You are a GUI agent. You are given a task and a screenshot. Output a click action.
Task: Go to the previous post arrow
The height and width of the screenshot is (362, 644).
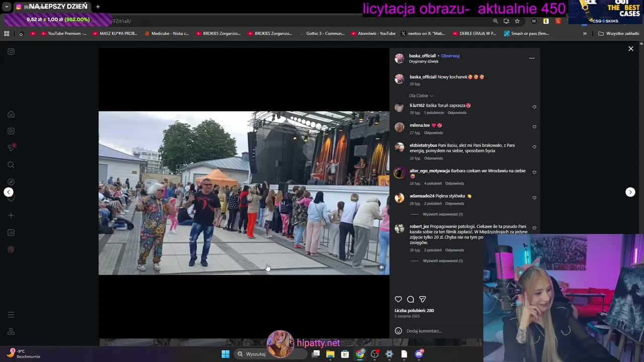point(9,192)
